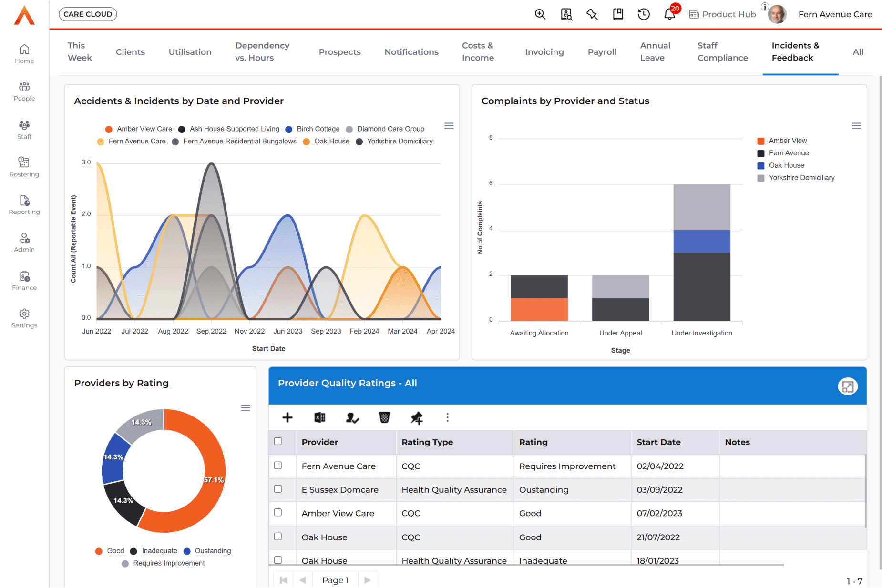Tick the Fern Avenue Care row checkbox
The width and height of the screenshot is (882, 588).
278,466
